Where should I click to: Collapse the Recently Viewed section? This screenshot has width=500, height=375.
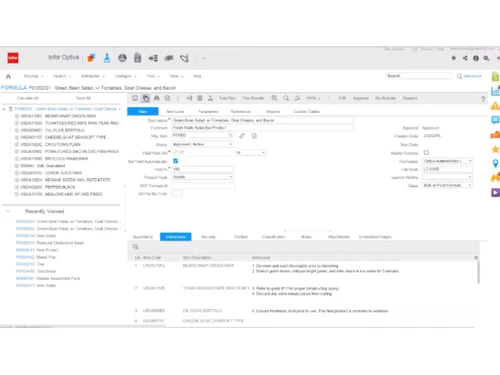[8, 211]
